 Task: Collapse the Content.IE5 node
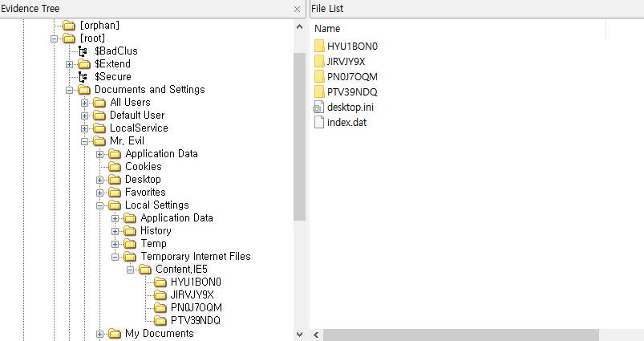(130, 270)
